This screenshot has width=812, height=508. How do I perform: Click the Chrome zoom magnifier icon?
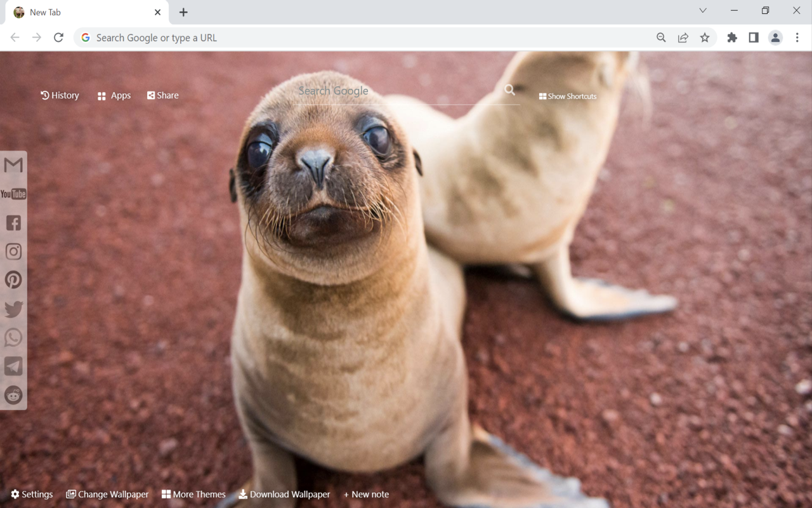661,37
